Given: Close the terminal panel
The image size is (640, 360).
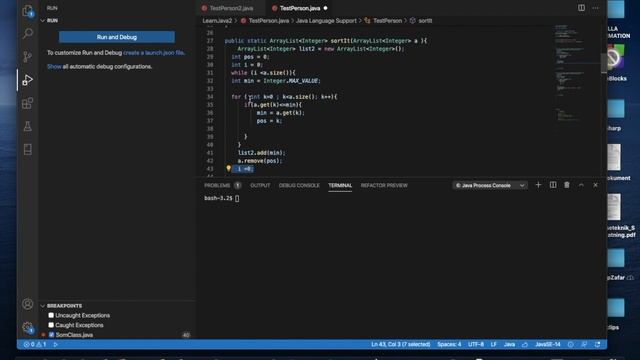Looking at the screenshot, I should (595, 185).
